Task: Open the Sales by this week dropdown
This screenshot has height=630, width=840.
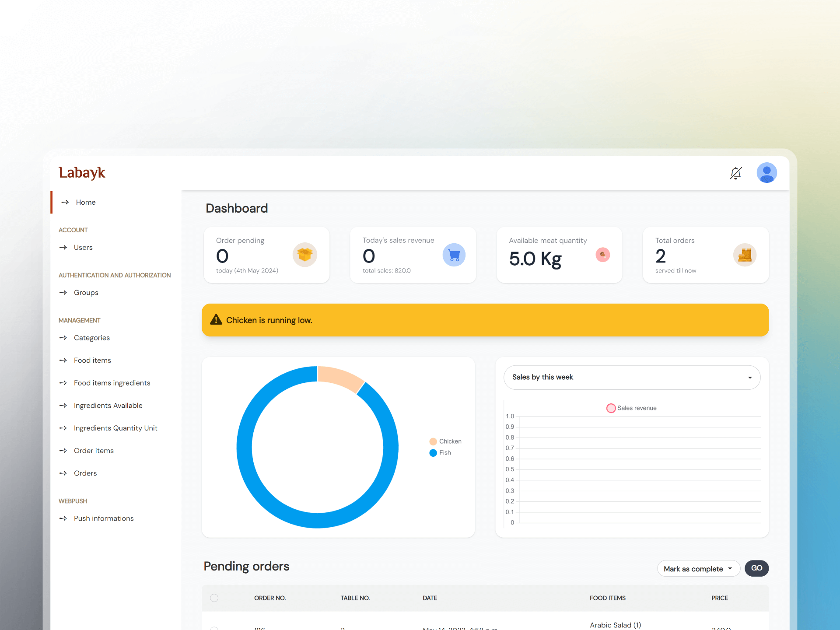Action: pos(631,377)
